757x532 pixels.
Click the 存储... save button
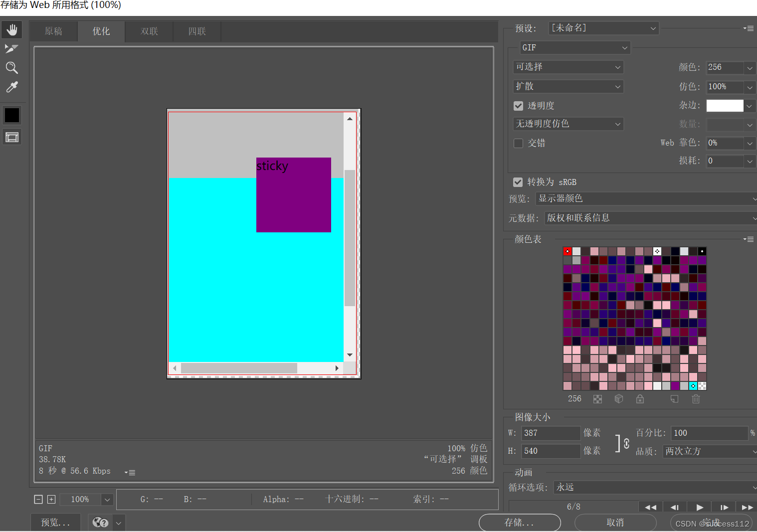520,523
